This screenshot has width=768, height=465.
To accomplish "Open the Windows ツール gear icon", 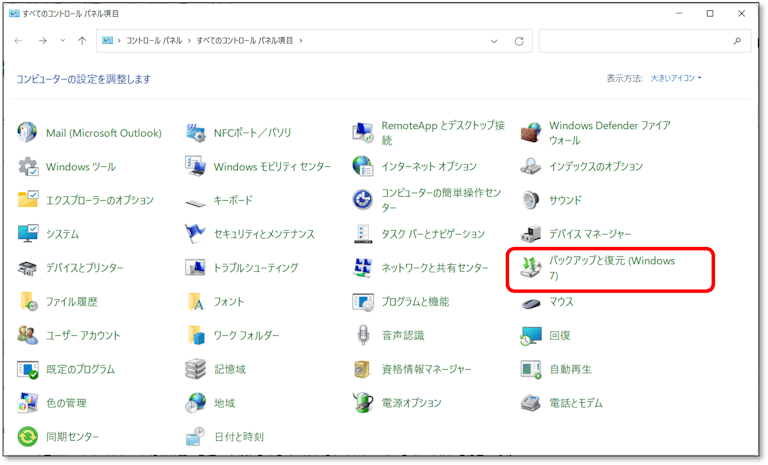I will (27, 167).
